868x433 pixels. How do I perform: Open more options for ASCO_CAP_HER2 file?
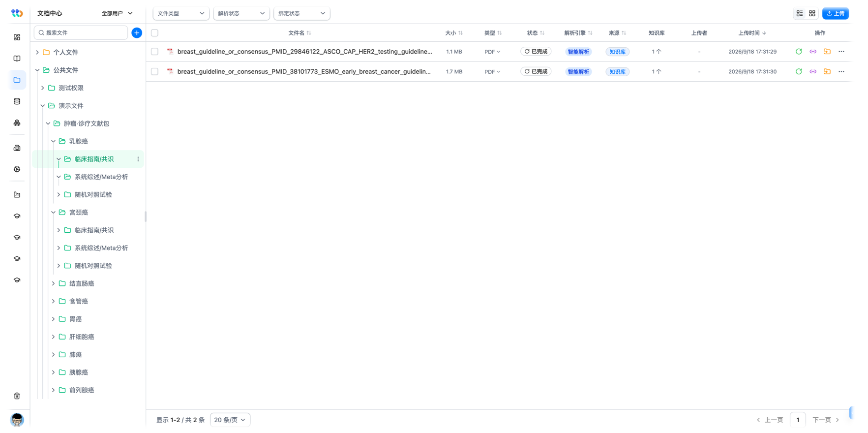[x=841, y=52]
